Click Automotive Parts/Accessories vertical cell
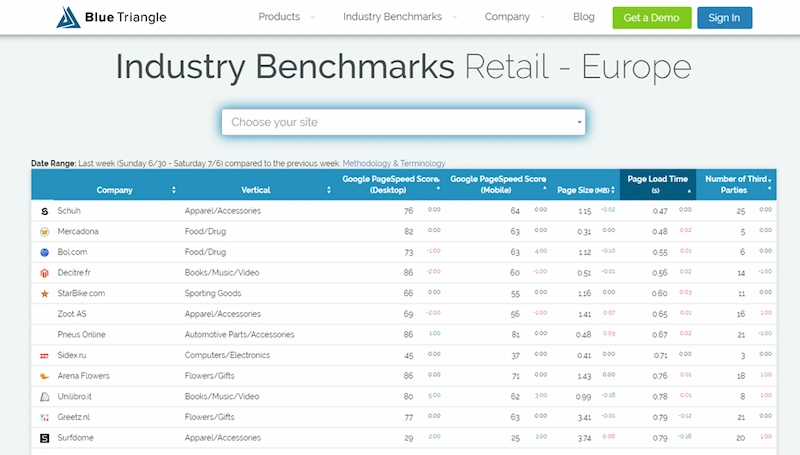Image resolution: width=800 pixels, height=455 pixels. click(x=239, y=335)
